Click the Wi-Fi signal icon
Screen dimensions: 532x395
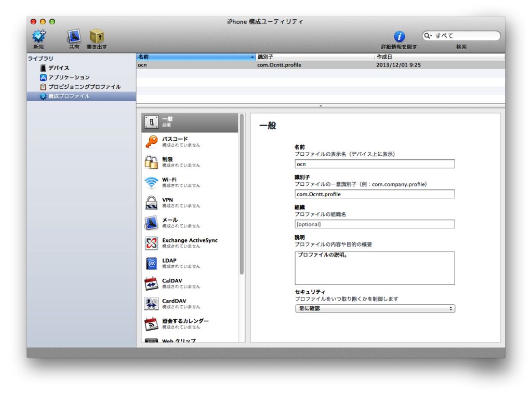tap(151, 182)
